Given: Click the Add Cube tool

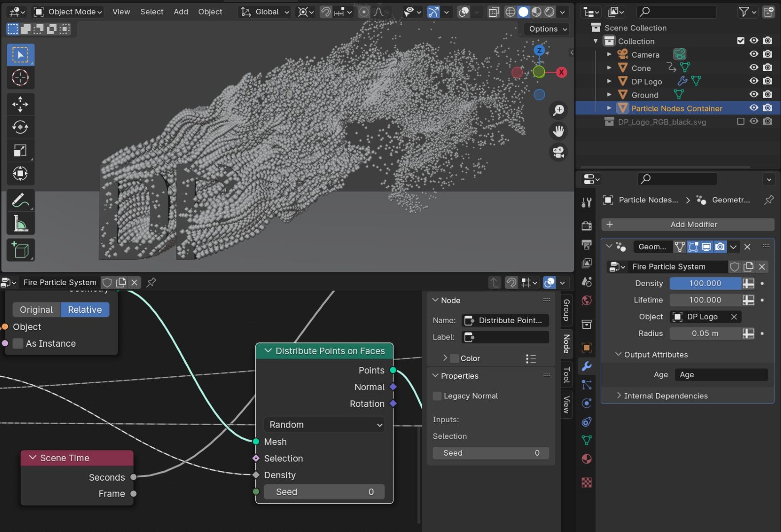Looking at the screenshot, I should pyautogui.click(x=20, y=250).
